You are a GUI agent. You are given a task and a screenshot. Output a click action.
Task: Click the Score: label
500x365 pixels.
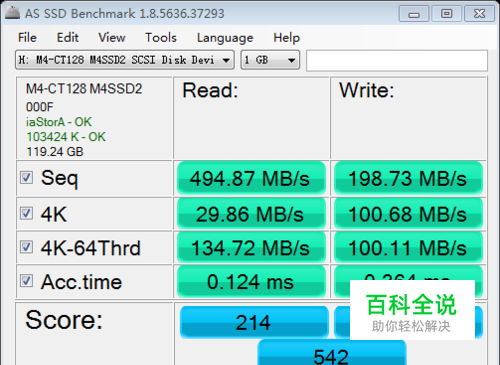coord(64,320)
